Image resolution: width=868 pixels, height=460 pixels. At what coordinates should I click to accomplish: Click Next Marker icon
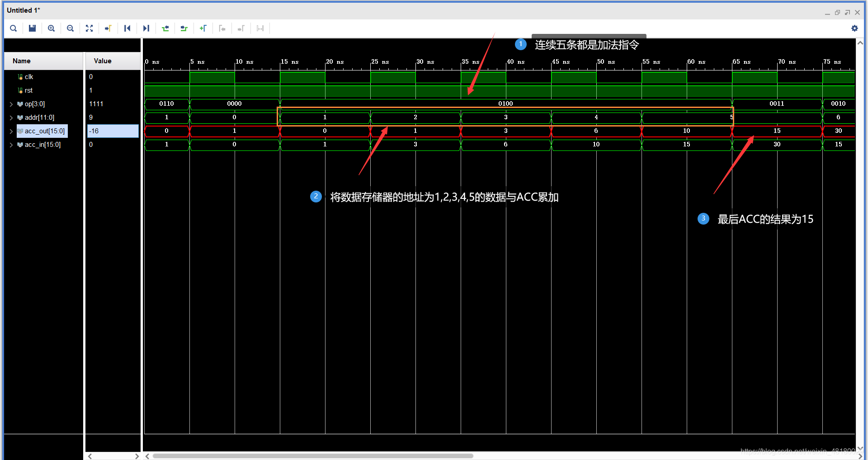click(x=241, y=28)
